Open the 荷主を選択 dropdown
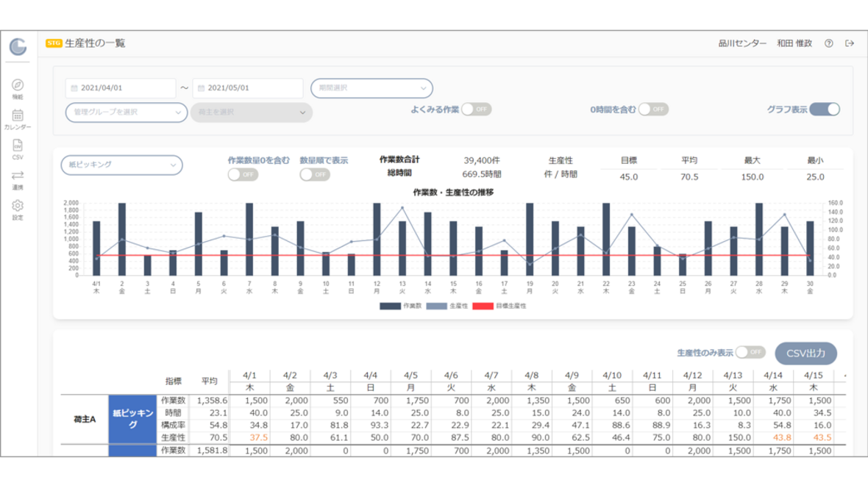This screenshot has width=868, height=488. coord(252,112)
